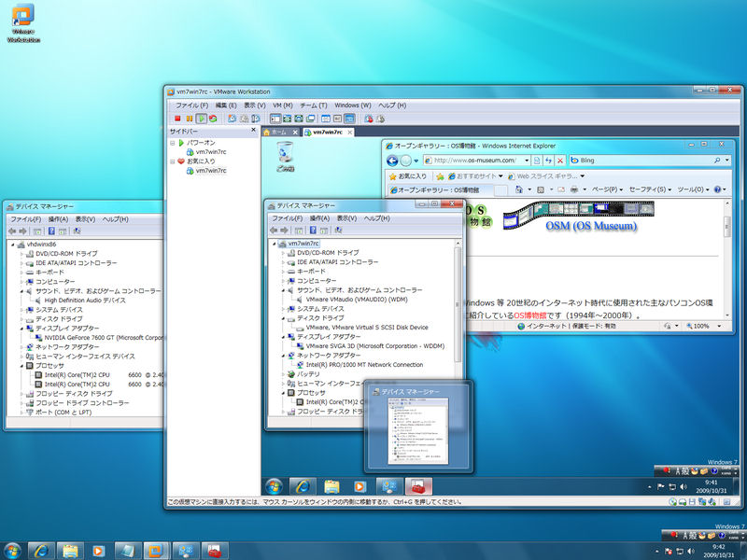The width and height of the screenshot is (747, 560).
Task: Switch to the ホーム tab in VMware
Action: tap(281, 132)
